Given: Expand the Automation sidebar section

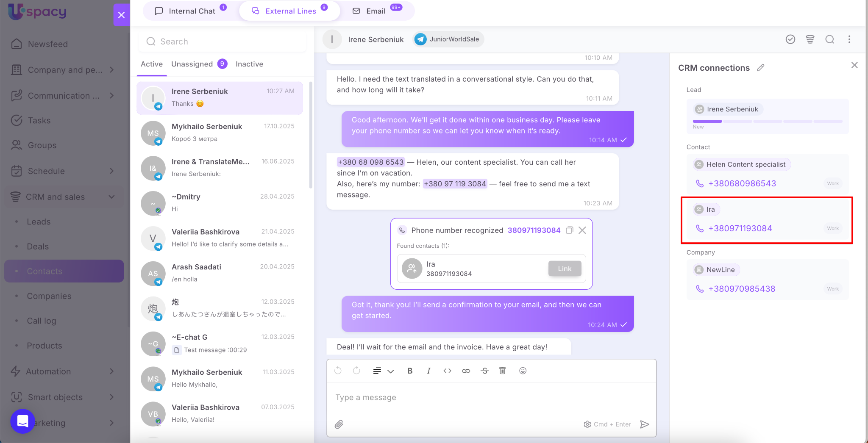Looking at the screenshot, I should pyautogui.click(x=111, y=371).
